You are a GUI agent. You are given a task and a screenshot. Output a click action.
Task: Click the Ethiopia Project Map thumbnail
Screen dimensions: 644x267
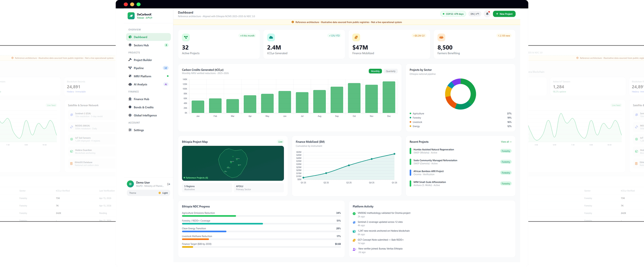tap(233, 163)
